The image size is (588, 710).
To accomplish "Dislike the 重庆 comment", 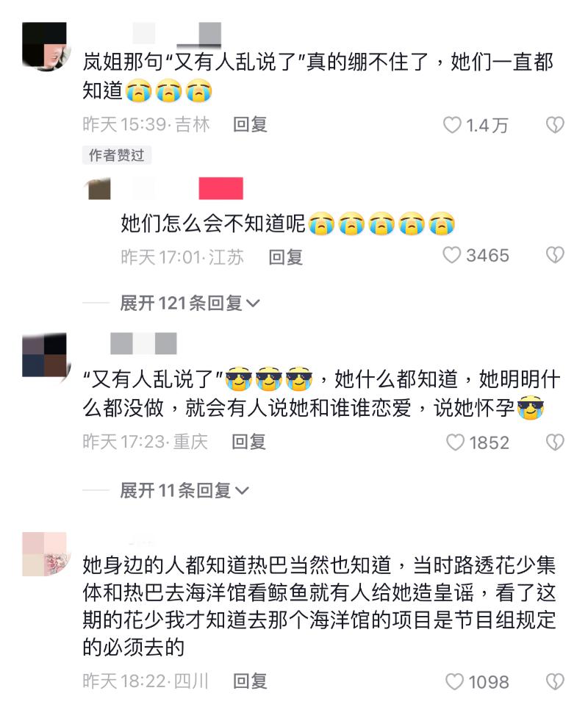I will 555,442.
